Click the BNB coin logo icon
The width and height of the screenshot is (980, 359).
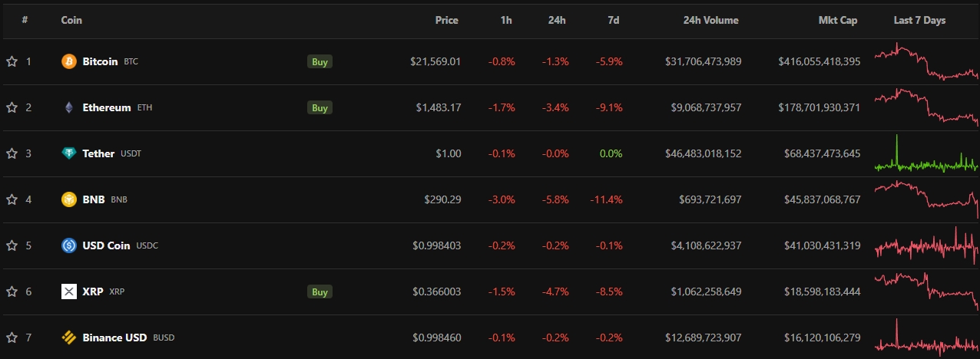pos(69,199)
